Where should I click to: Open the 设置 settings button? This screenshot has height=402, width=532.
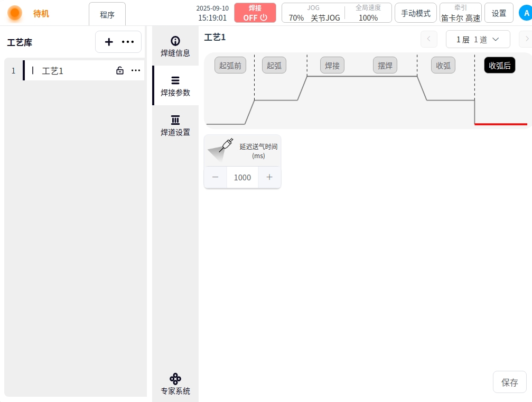coord(499,13)
